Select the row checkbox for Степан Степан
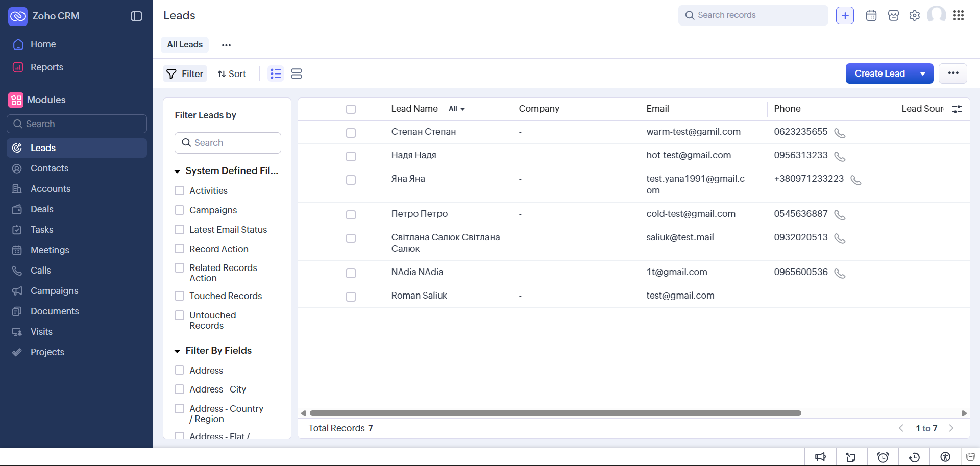Image resolution: width=980 pixels, height=466 pixels. coord(351,133)
